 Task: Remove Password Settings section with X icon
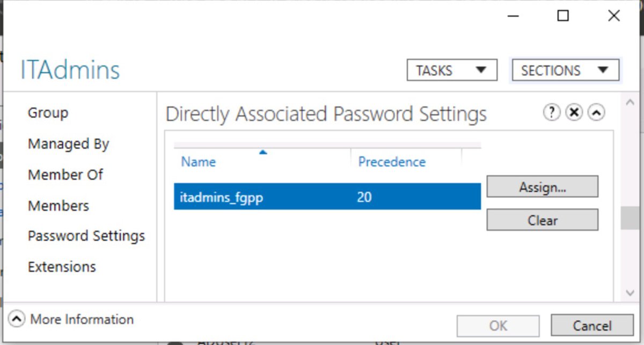pos(574,112)
